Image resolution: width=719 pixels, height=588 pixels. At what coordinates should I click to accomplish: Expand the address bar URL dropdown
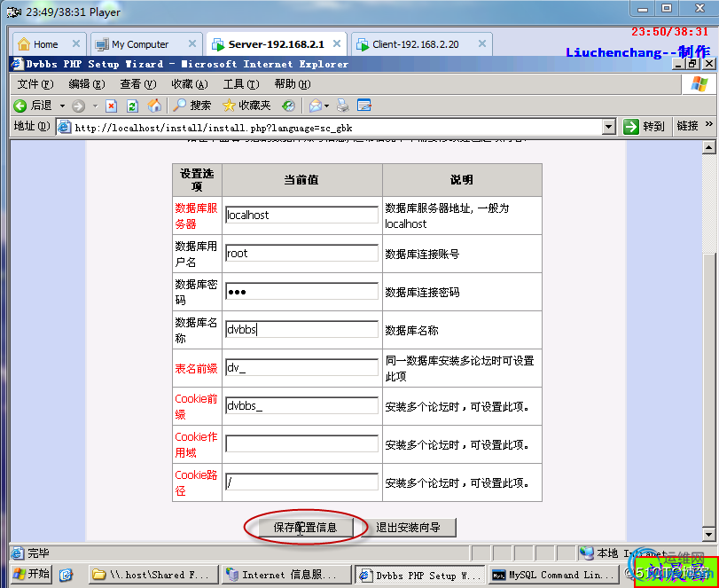click(x=608, y=127)
